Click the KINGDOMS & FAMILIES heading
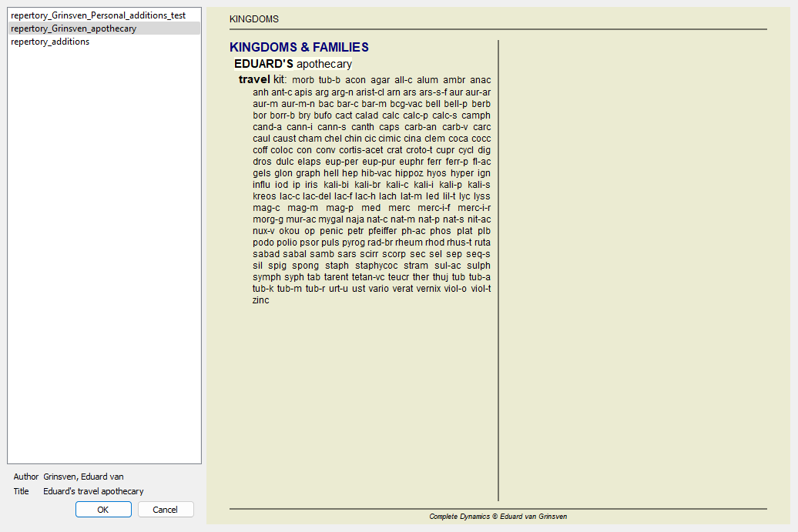This screenshot has height=532, width=798. point(299,47)
